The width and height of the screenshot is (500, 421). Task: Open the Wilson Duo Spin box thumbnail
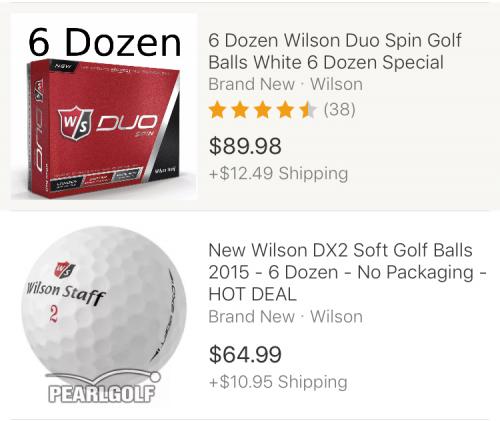pyautogui.click(x=104, y=107)
